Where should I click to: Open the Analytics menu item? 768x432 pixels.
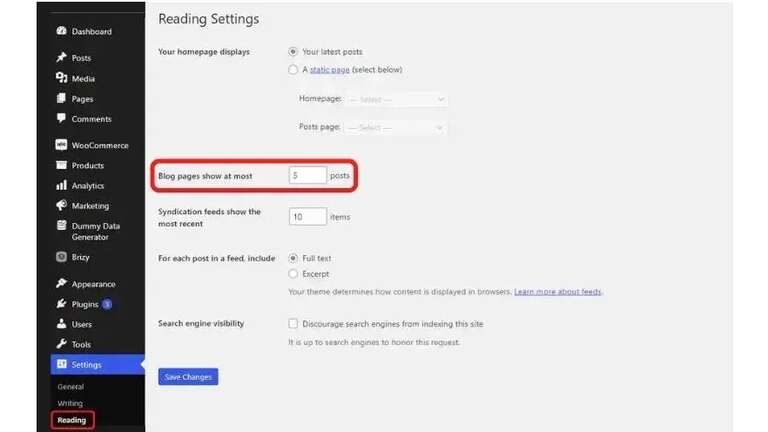point(88,186)
